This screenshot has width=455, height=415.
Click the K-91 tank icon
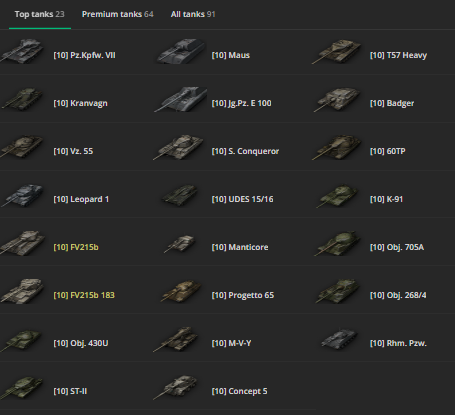337,196
